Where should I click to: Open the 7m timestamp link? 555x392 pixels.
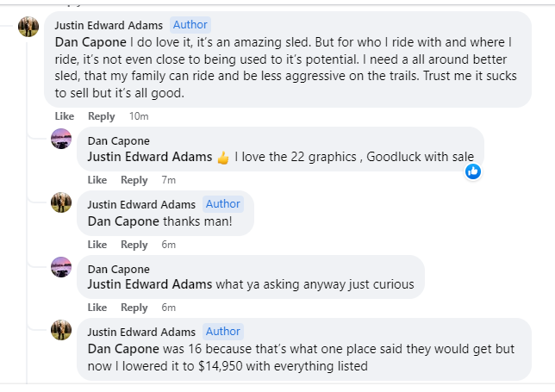[169, 180]
